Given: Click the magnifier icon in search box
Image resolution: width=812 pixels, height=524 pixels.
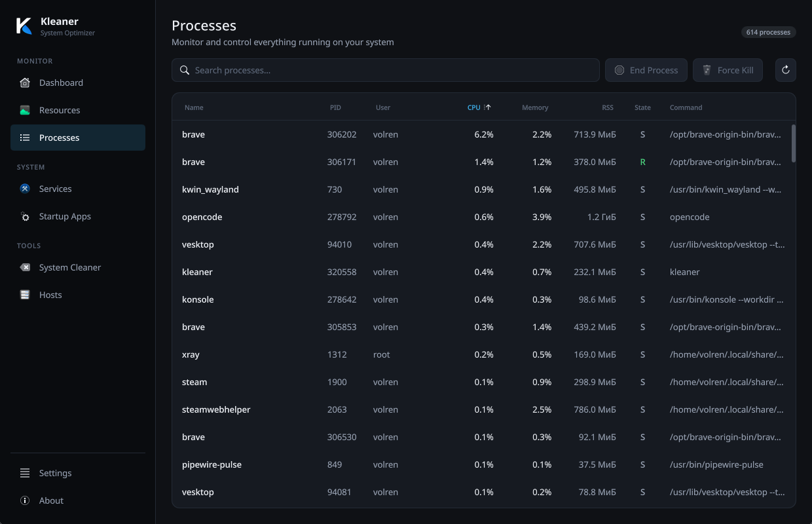Looking at the screenshot, I should [x=185, y=70].
